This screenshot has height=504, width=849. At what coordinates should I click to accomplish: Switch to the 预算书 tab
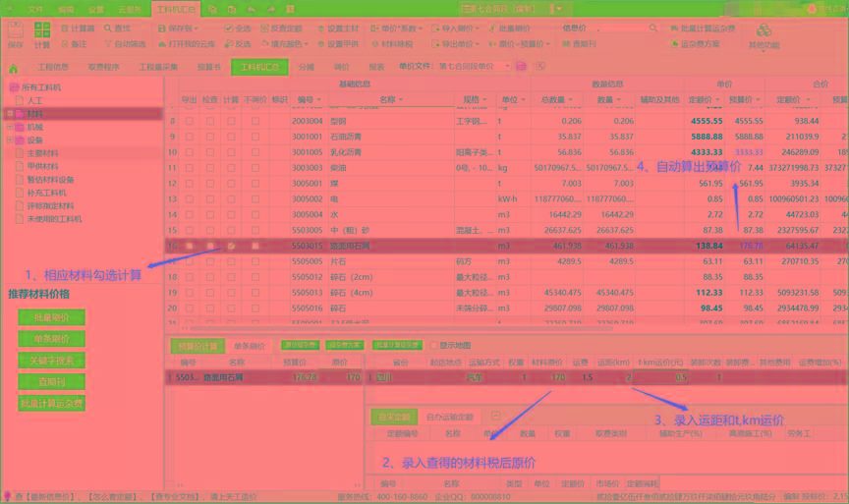pyautogui.click(x=208, y=67)
